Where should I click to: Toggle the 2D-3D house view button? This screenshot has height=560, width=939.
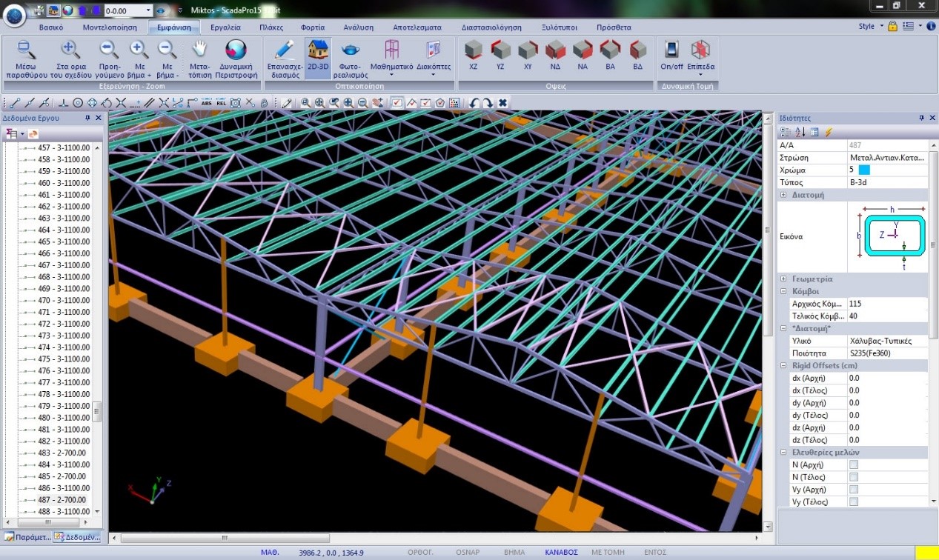click(318, 50)
